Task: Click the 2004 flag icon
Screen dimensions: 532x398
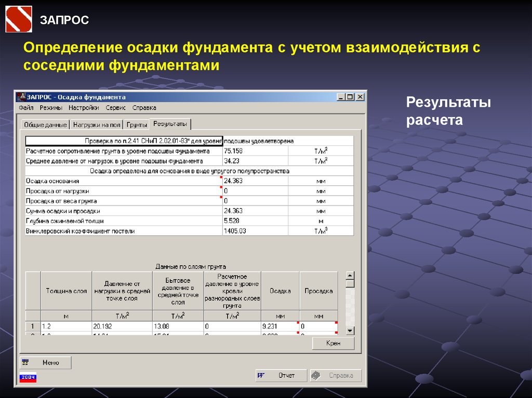Action: pyautogui.click(x=28, y=377)
